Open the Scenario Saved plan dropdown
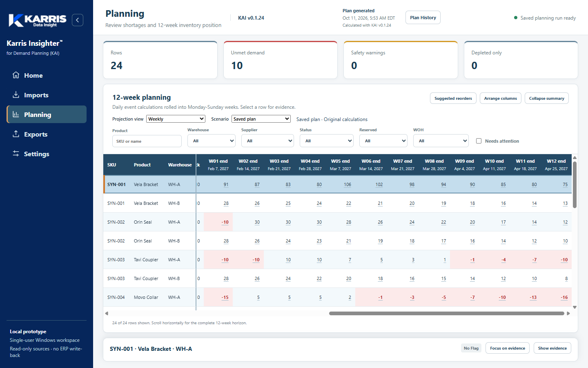 (261, 119)
